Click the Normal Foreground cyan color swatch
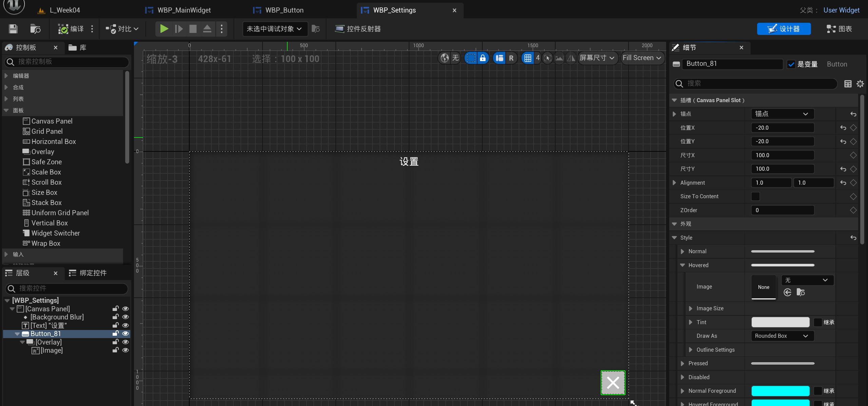Viewport: 868px width, 406px height. click(780, 391)
